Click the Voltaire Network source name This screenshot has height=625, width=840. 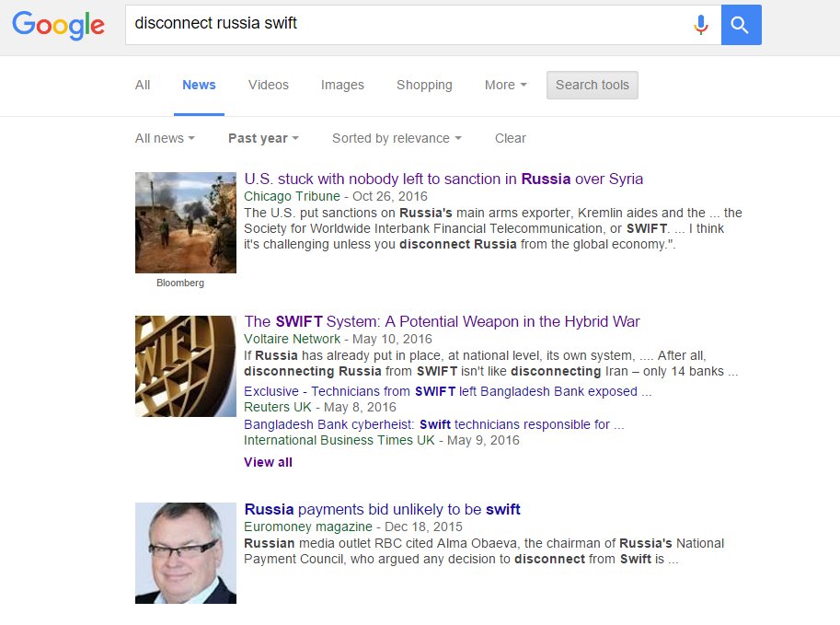click(292, 339)
